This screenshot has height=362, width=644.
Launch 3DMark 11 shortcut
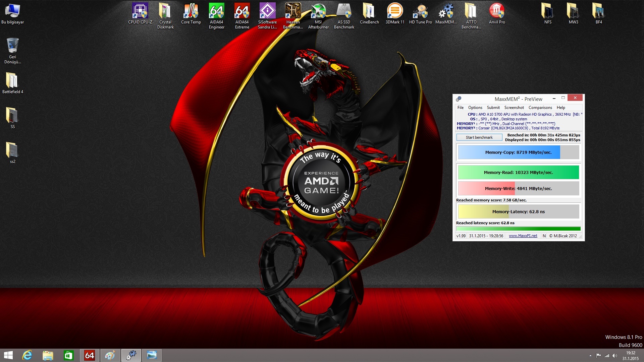(395, 14)
